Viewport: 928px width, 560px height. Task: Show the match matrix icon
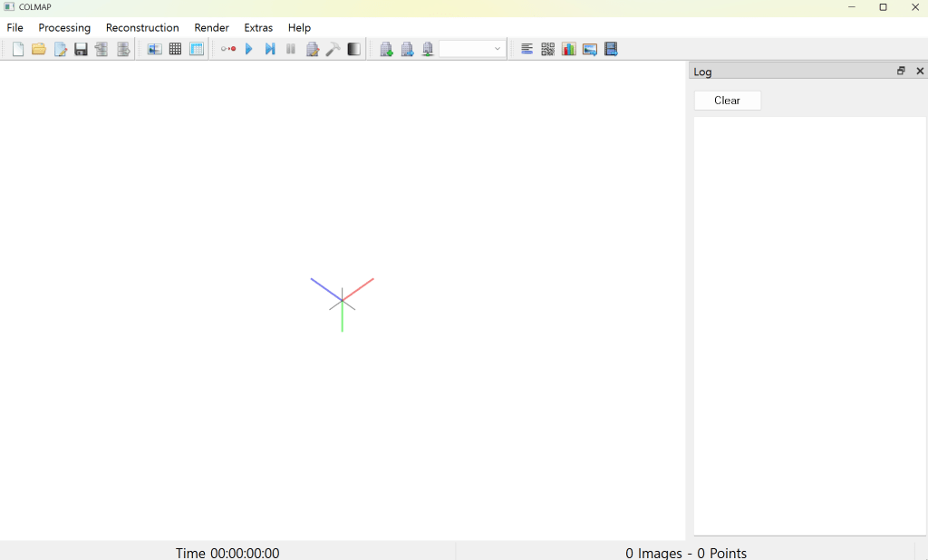click(x=547, y=49)
